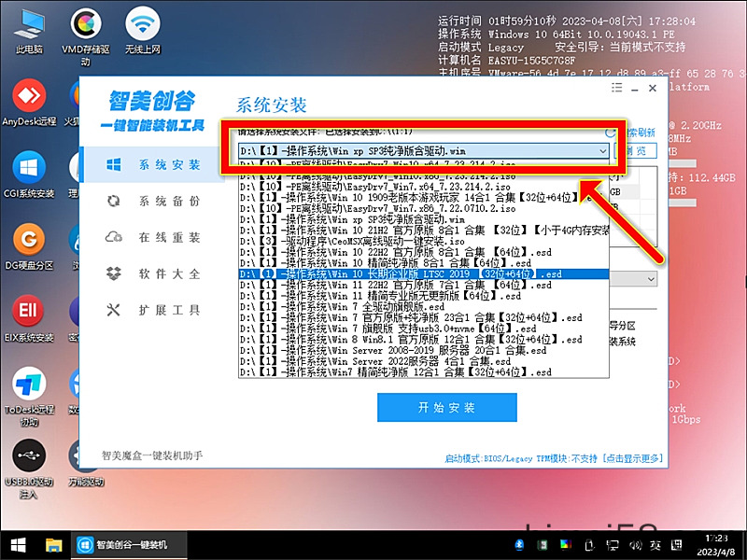Open File Explorer from the taskbar
The width and height of the screenshot is (747, 560).
53,545
